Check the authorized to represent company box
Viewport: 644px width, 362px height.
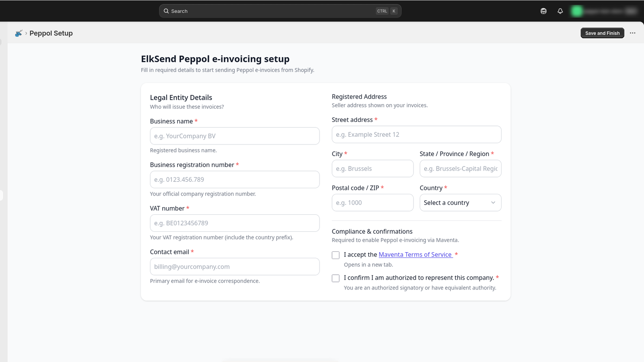tap(336, 278)
